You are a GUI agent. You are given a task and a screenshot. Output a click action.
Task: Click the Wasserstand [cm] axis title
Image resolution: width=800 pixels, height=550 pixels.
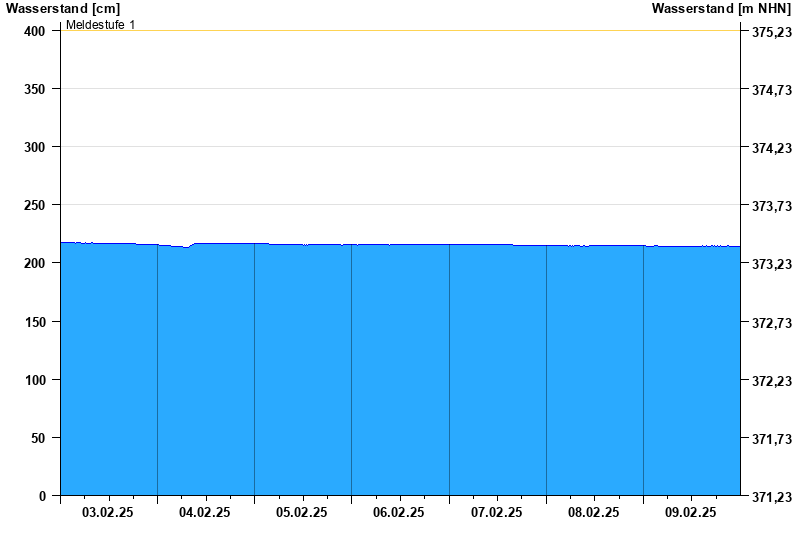click(x=63, y=8)
